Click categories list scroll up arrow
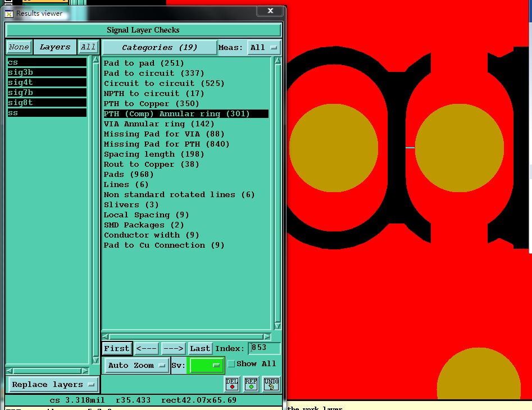 point(278,61)
